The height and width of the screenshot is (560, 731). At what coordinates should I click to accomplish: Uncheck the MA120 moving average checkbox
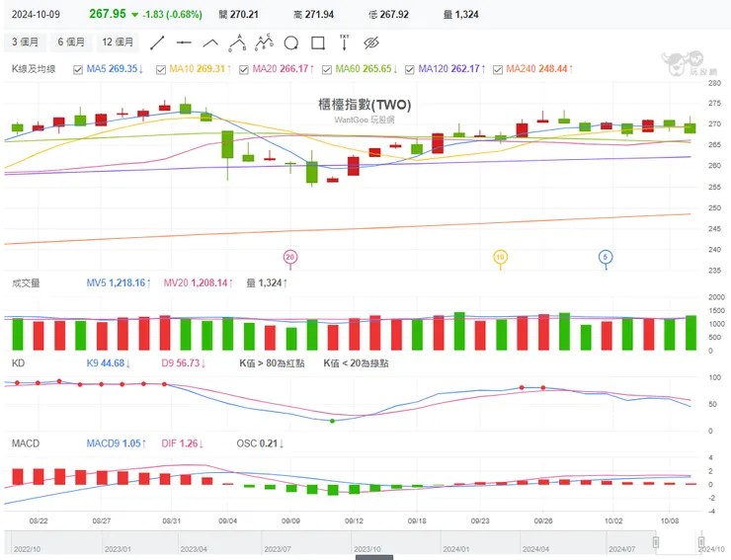(x=410, y=69)
